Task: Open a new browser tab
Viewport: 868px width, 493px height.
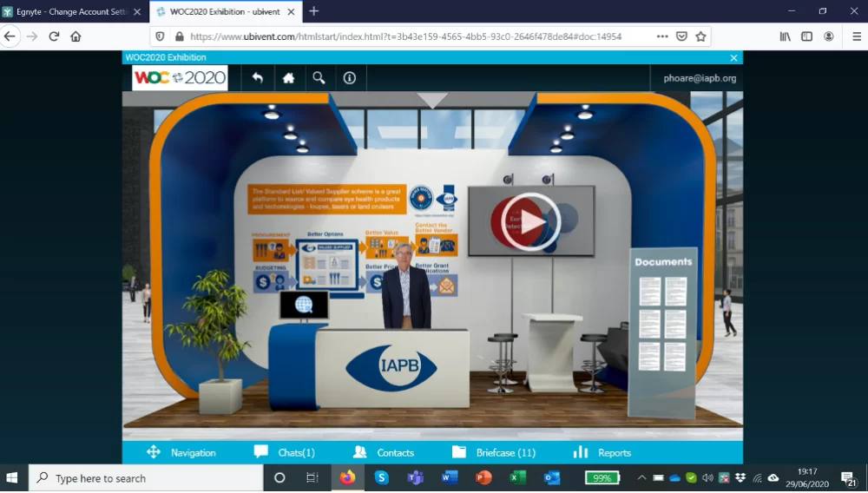Action: point(314,11)
